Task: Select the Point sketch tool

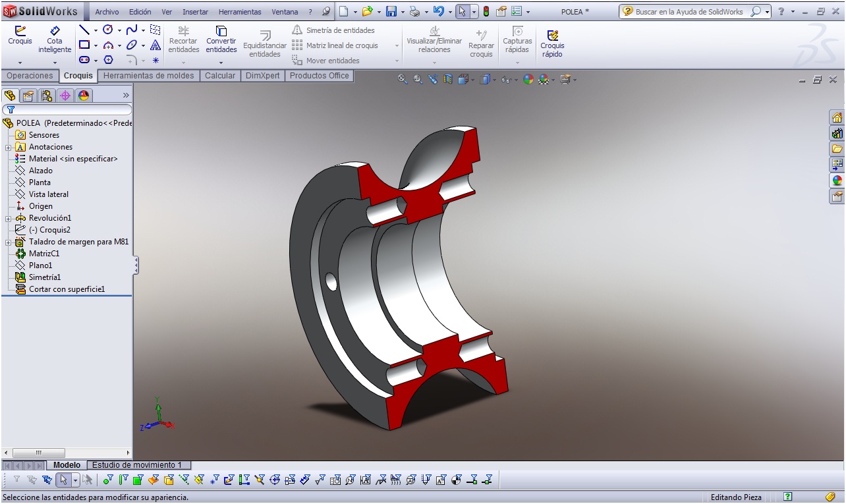Action: pyautogui.click(x=155, y=60)
